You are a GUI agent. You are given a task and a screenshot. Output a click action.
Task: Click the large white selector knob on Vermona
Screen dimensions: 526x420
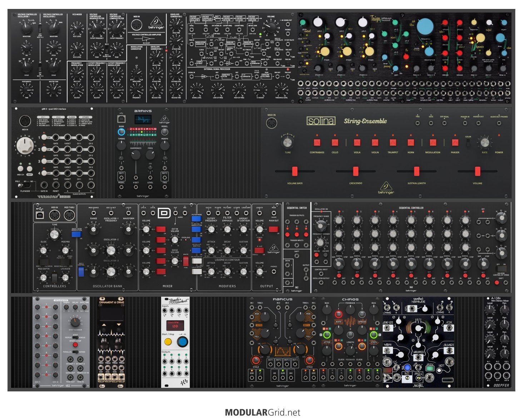25,146
